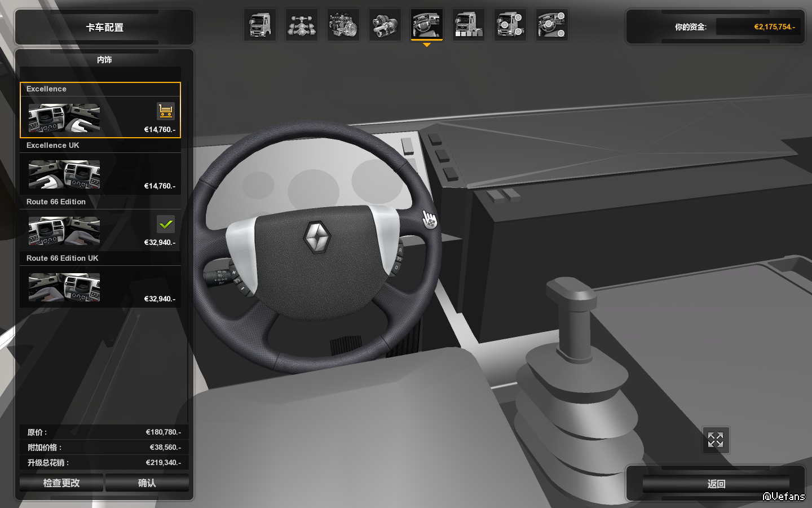Select the Excellence interior thumbnail
The width and height of the screenshot is (812, 508).
coord(64,118)
